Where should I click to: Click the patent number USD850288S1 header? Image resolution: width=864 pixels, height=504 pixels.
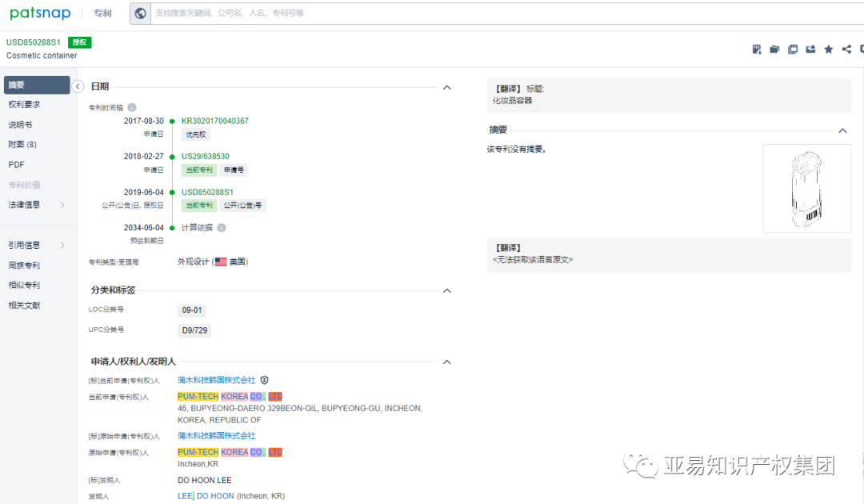(34, 42)
